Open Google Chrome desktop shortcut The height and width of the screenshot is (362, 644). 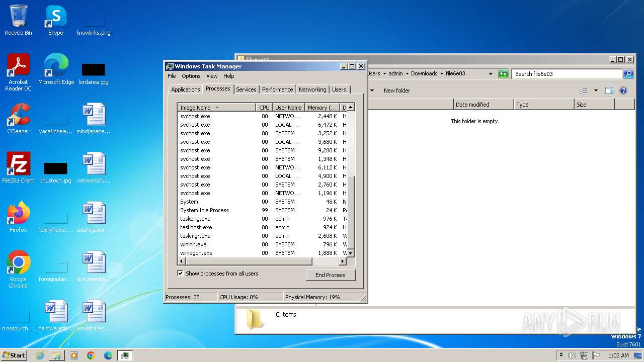tap(18, 269)
